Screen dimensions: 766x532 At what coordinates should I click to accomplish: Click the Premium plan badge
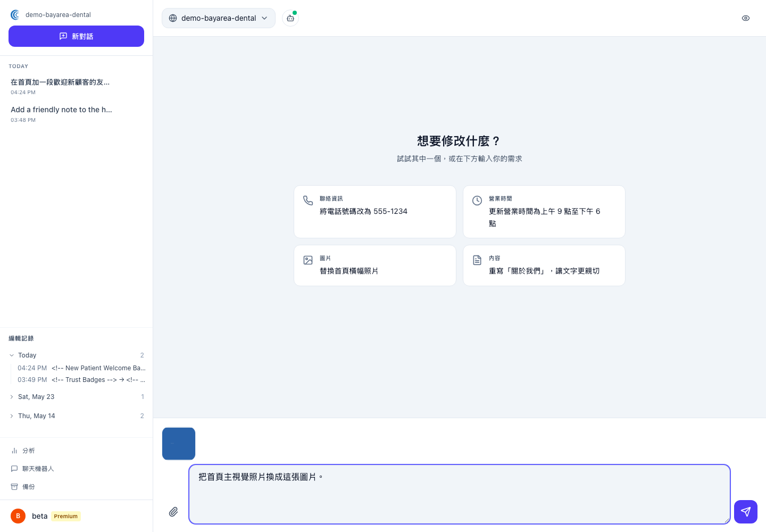pyautogui.click(x=66, y=516)
